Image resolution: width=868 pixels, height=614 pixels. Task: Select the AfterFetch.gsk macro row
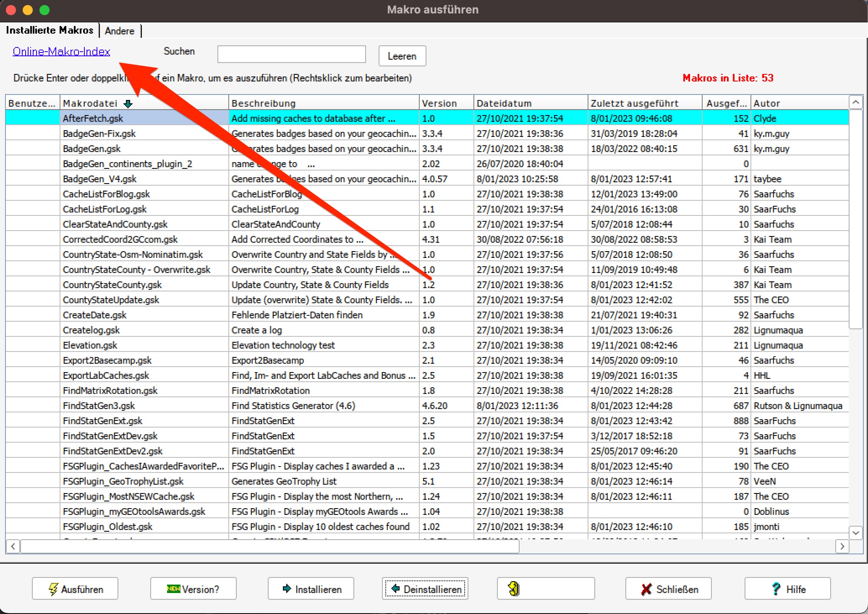pyautogui.click(x=427, y=118)
